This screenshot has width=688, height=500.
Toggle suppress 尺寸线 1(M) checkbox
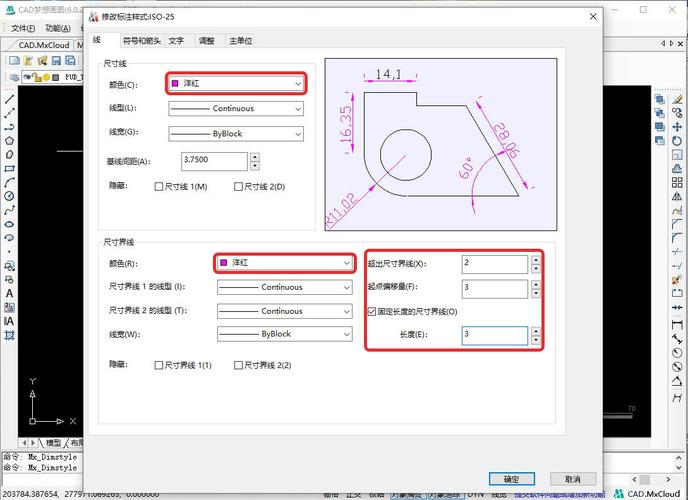[159, 187]
